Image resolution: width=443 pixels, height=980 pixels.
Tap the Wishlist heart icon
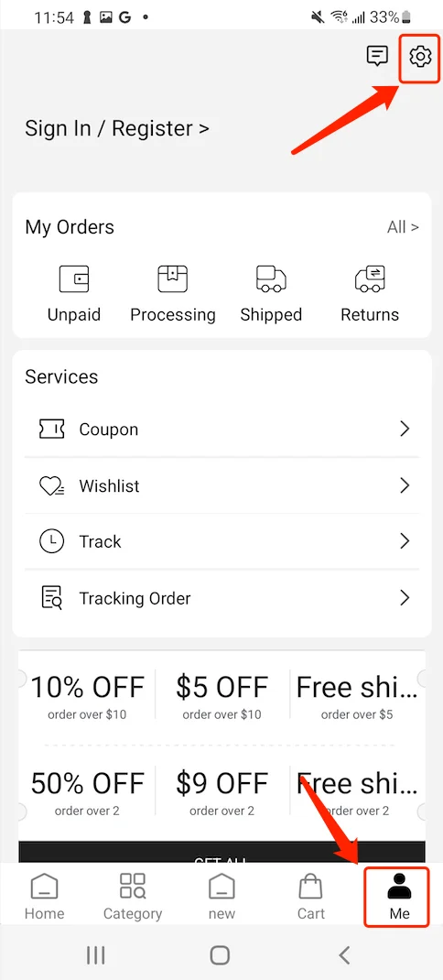pyautogui.click(x=51, y=485)
